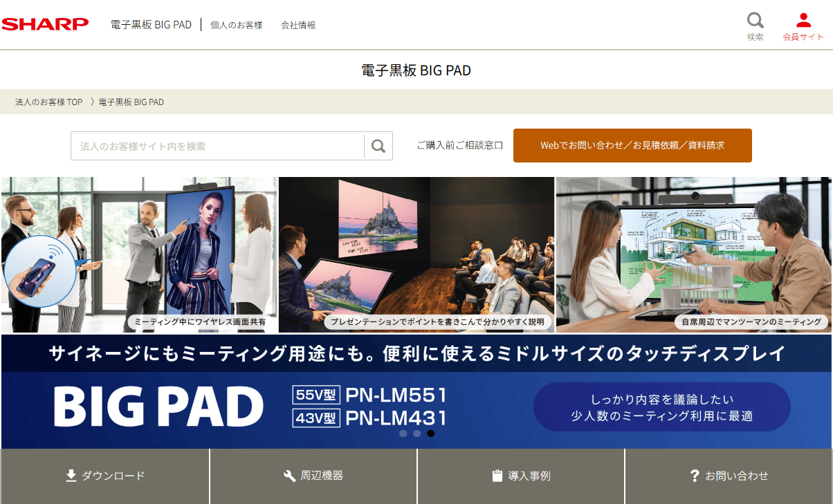833x504 pixels.
Task: Click the download arrow icon
Action: click(71, 476)
